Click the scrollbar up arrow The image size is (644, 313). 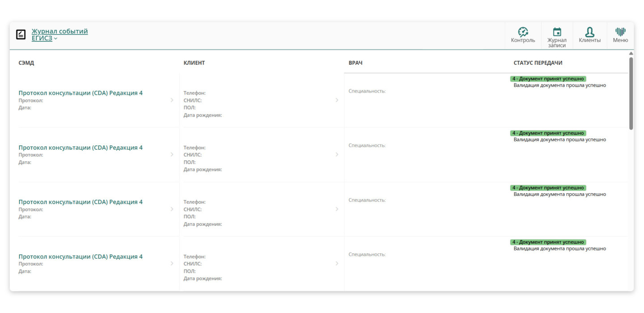coord(631,54)
